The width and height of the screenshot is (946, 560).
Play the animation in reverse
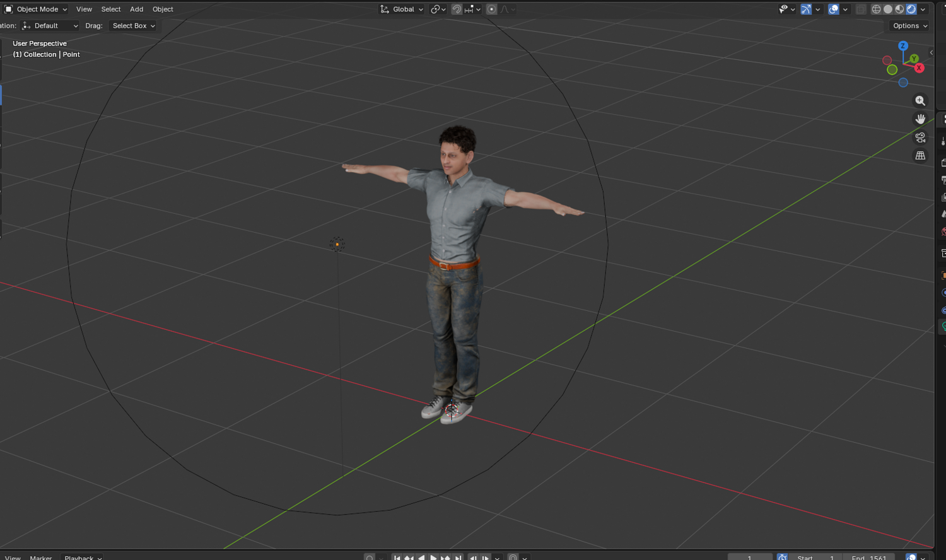tap(421, 557)
